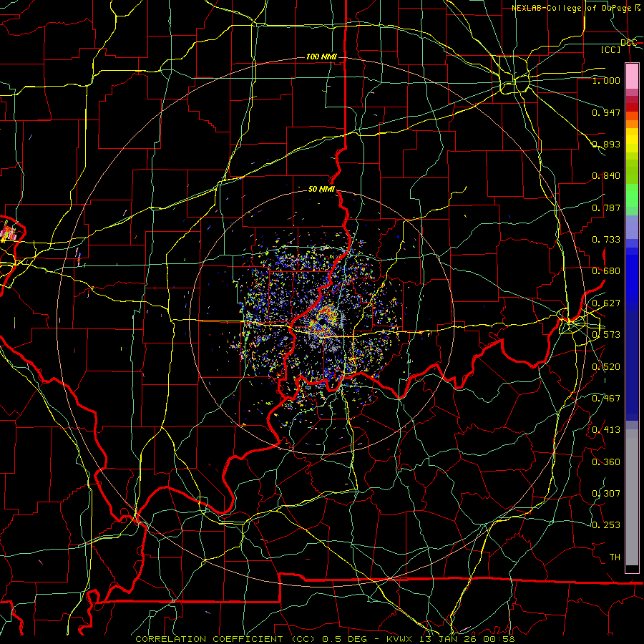Pick the lavender band near 0.733
The width and height of the screenshot is (644, 644).
click(x=632, y=227)
